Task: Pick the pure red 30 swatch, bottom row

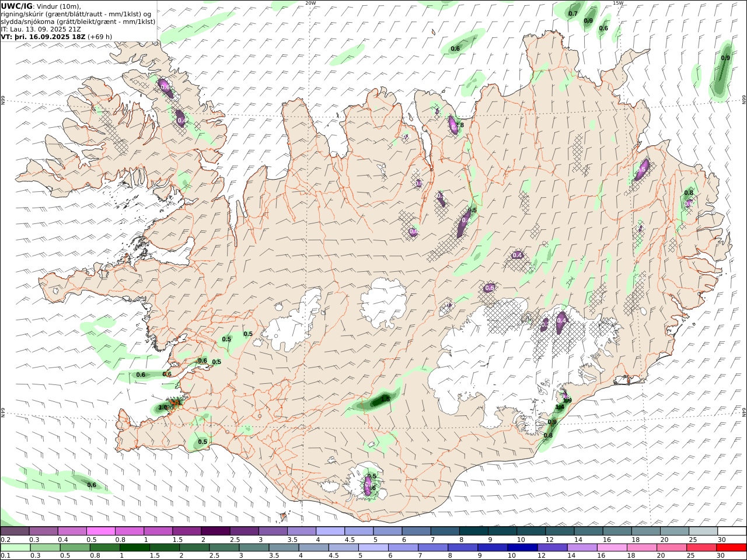Action: coord(731,548)
